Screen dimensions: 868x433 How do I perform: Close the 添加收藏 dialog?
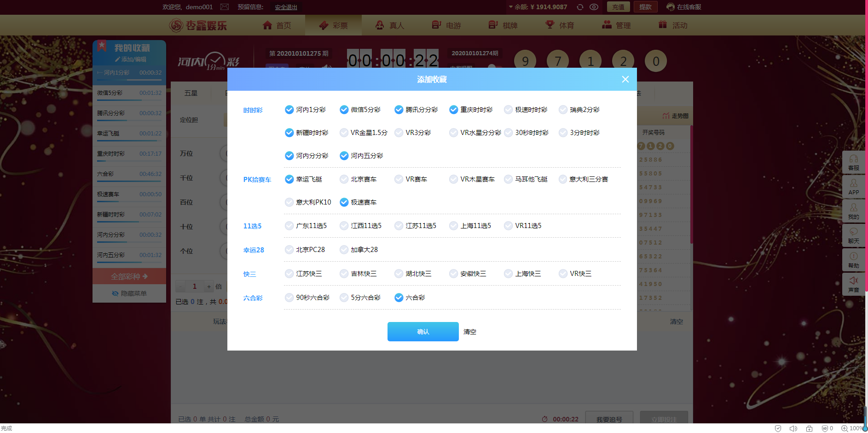pos(625,79)
